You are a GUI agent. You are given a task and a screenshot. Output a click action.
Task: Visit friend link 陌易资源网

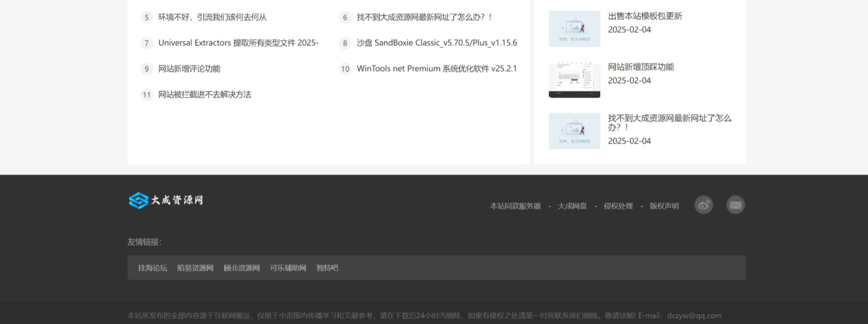point(195,268)
